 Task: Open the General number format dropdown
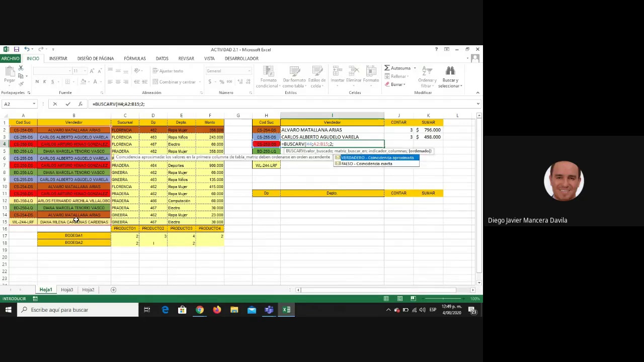249,71
